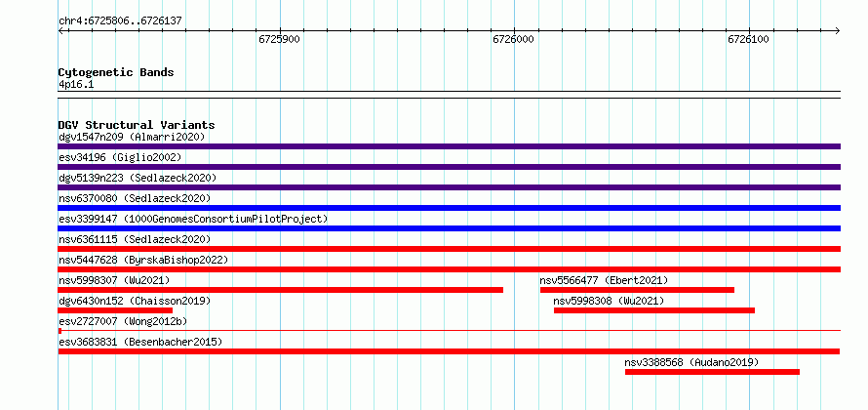
Task: Click the esv3399147 1000GenomesConsortiumPilotProject label
Action: [x=193, y=219]
